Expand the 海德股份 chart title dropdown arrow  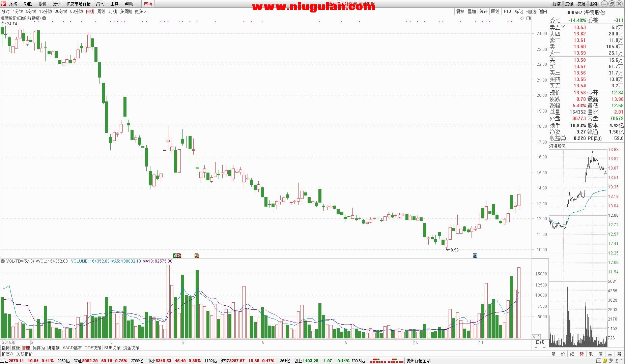pos(44,19)
